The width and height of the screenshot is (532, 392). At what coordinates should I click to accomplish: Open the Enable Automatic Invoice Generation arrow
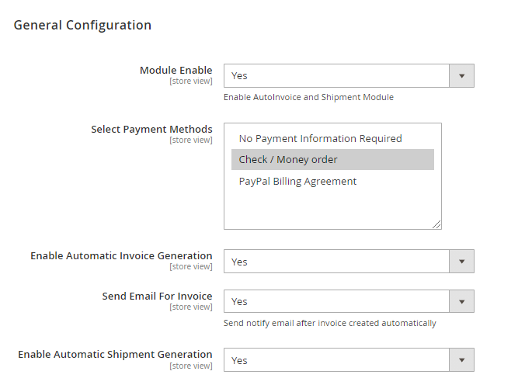pyautogui.click(x=461, y=262)
